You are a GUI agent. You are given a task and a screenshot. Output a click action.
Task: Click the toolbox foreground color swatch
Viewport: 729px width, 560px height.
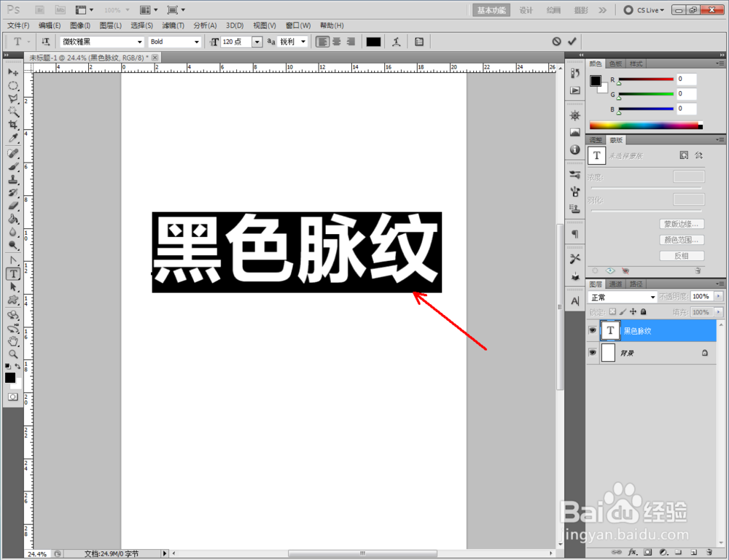tap(9, 377)
